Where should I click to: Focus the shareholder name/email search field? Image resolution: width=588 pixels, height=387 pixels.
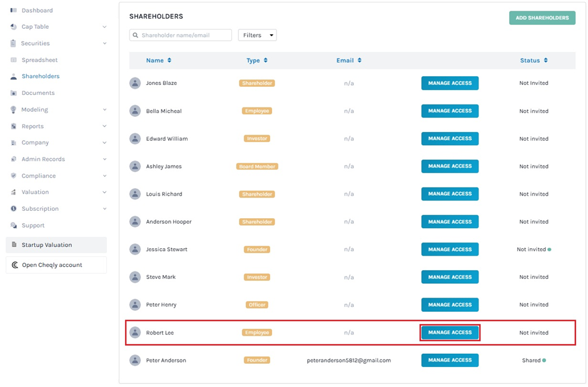click(x=185, y=36)
